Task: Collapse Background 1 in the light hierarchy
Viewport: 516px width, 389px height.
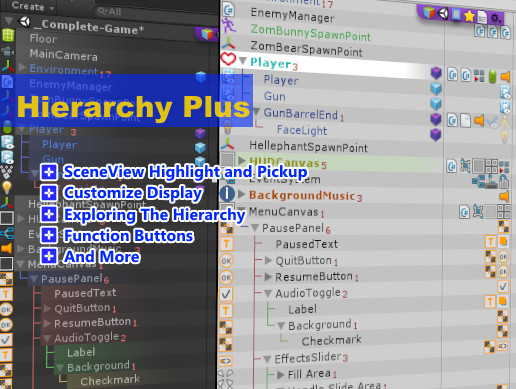Action: [x=281, y=325]
